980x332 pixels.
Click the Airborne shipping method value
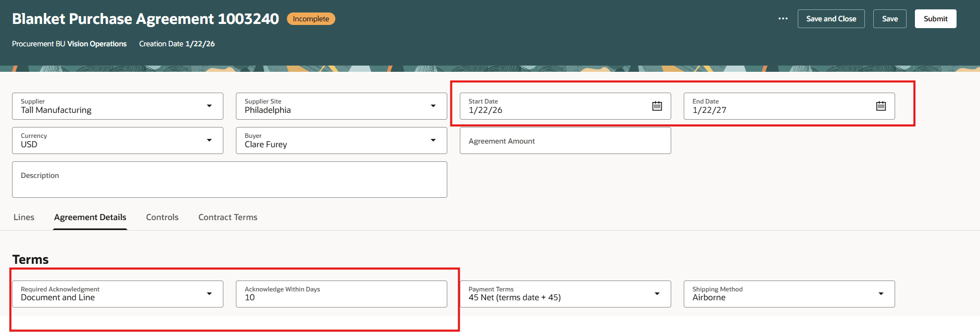[x=709, y=298]
